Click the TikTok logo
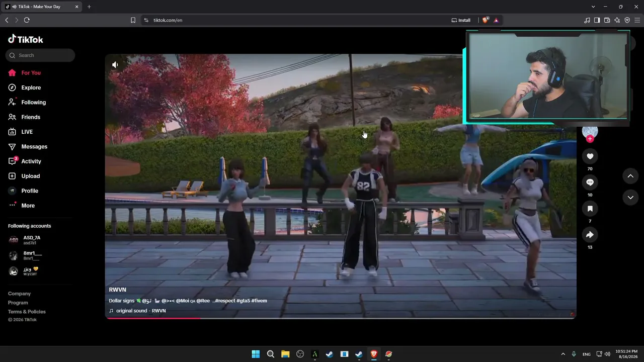The height and width of the screenshot is (362, 644). pos(26,39)
